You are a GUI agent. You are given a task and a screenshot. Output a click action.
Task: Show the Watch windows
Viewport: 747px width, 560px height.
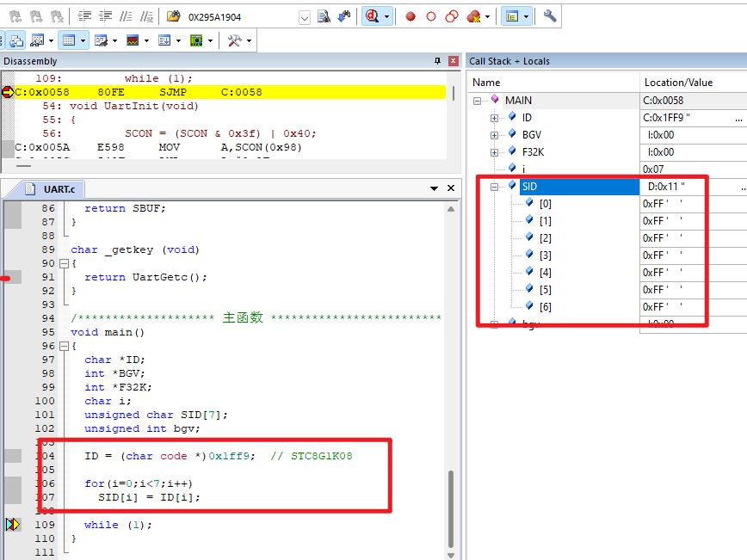[37, 40]
